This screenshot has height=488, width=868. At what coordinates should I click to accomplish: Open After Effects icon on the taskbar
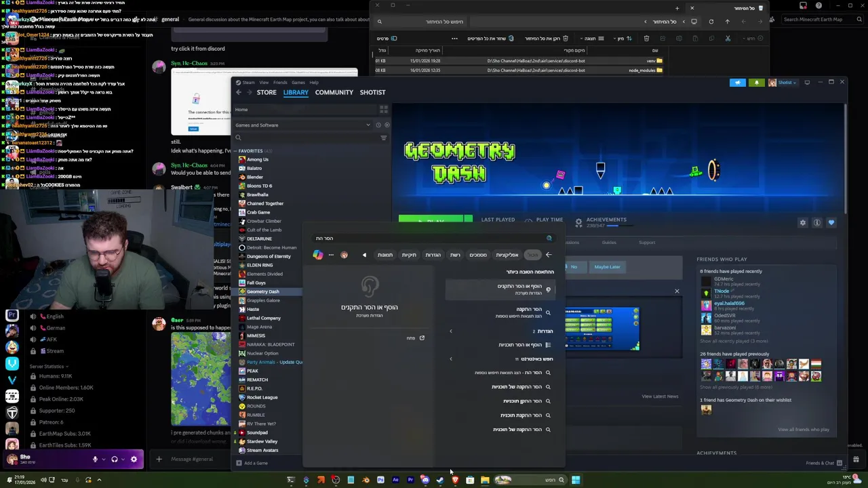(x=395, y=480)
